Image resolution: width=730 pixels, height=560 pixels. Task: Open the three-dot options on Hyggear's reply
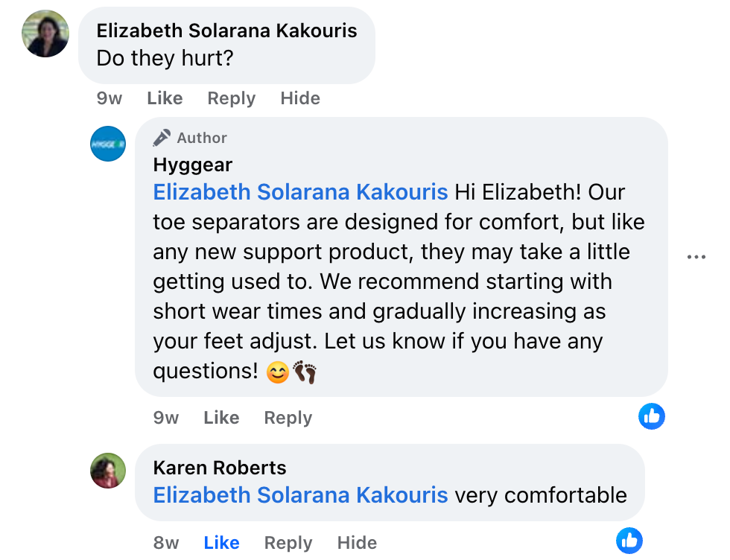(696, 257)
